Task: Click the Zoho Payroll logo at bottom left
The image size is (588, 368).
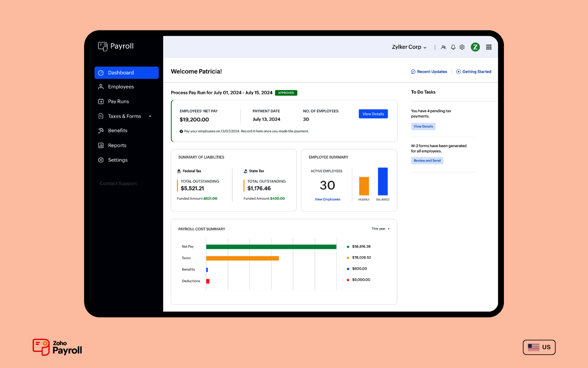Action: point(57,347)
